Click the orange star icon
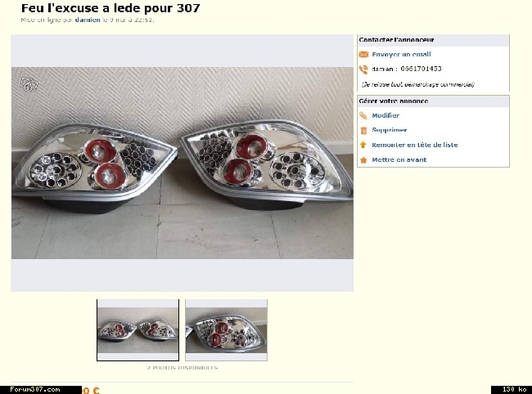 pos(363,160)
